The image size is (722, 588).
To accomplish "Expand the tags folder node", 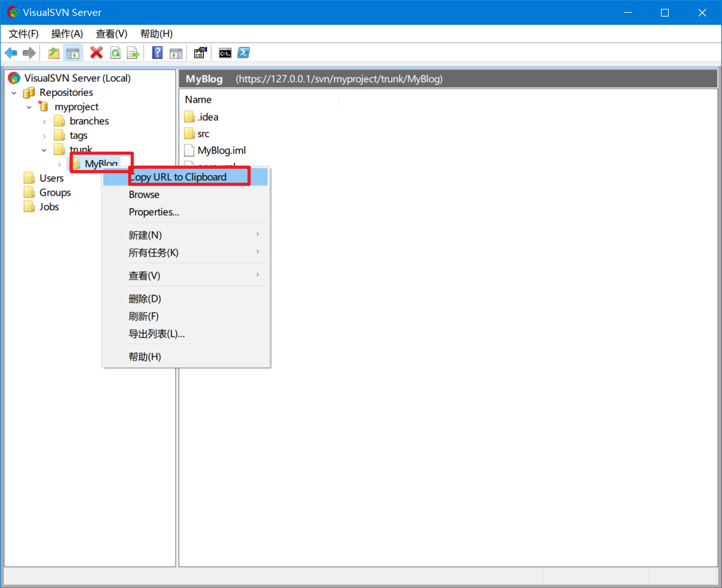I will [x=44, y=136].
